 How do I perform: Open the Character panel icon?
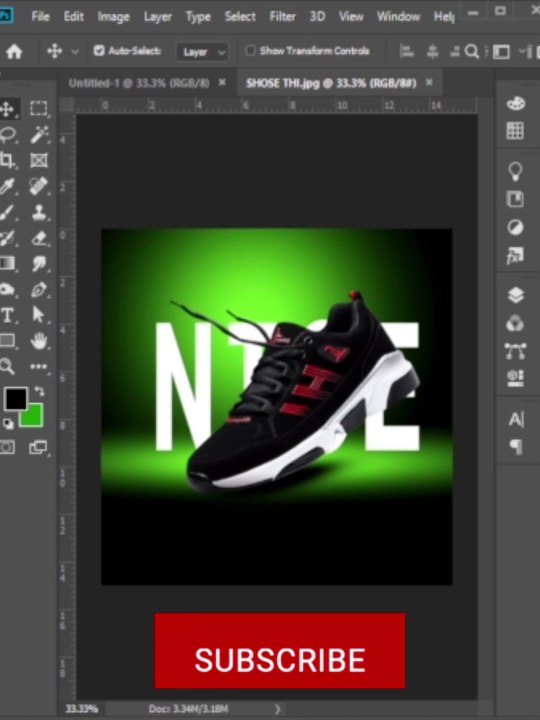point(516,419)
